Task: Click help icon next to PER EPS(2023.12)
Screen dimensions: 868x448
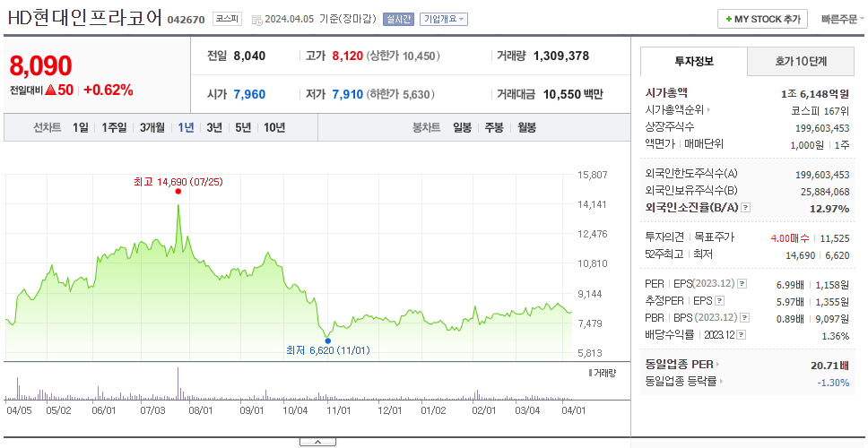Action: 742,284
